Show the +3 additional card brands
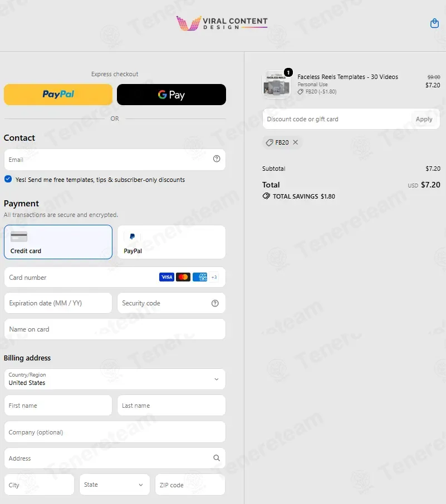This screenshot has height=504, width=446. pyautogui.click(x=214, y=277)
